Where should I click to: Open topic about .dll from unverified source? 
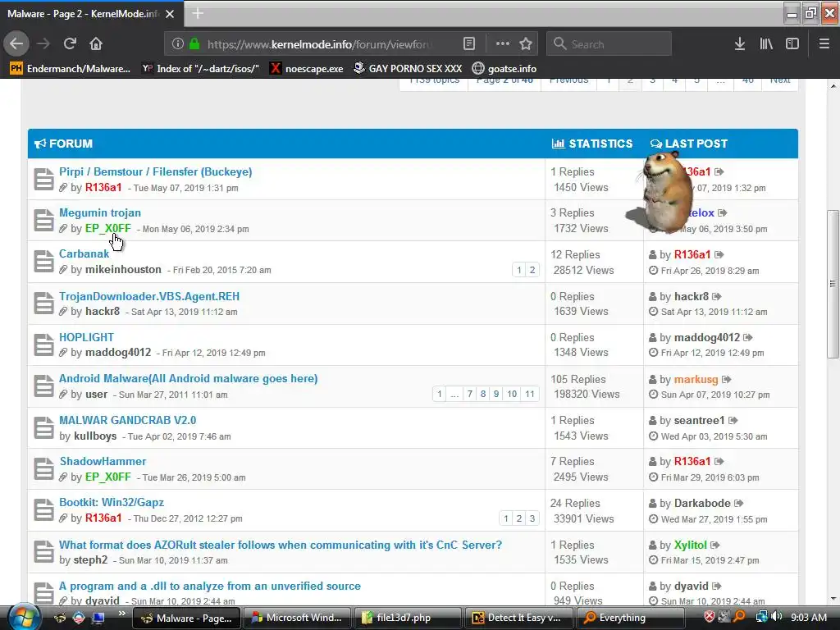point(209,586)
